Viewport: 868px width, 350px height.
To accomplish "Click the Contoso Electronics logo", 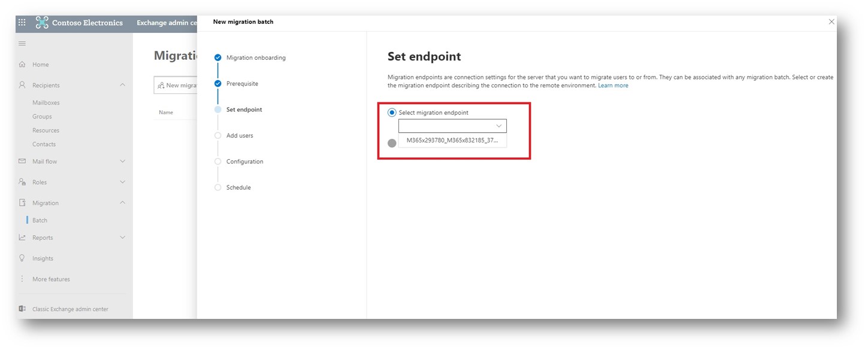I will click(x=42, y=23).
